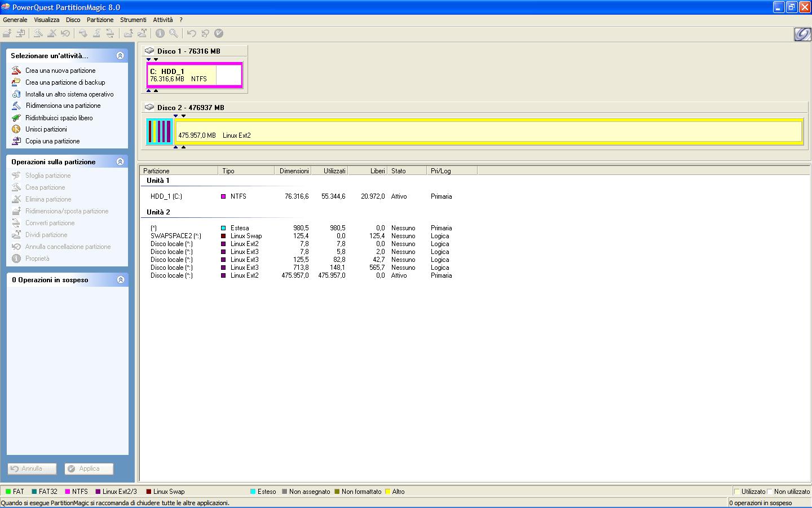Open the Disco menu

pyautogui.click(x=73, y=20)
